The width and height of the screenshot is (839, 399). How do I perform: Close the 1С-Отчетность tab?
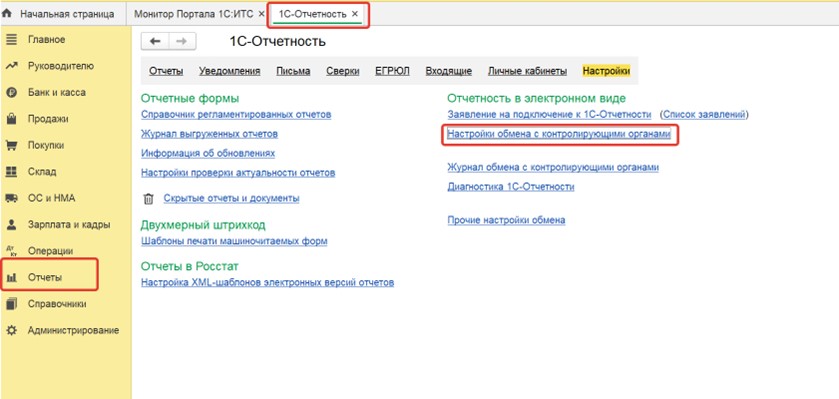tap(354, 14)
